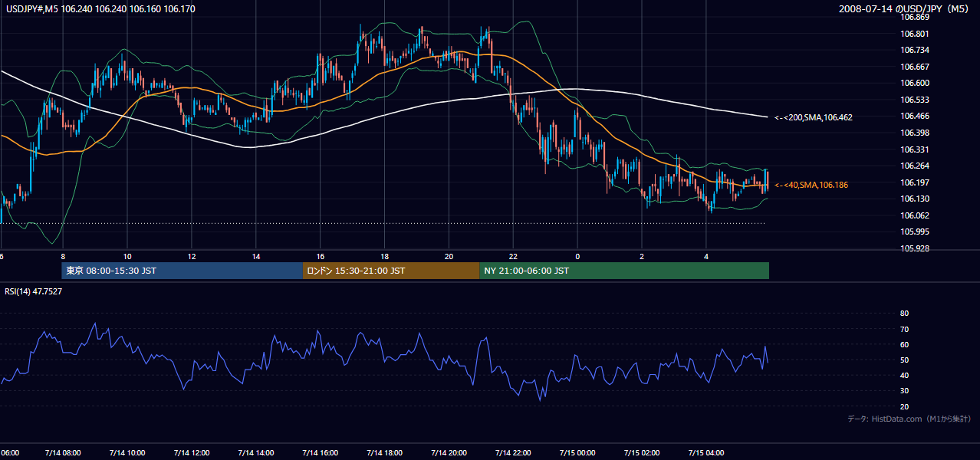
Task: Click the 7/14 14:00 time label
Action: 256,452
